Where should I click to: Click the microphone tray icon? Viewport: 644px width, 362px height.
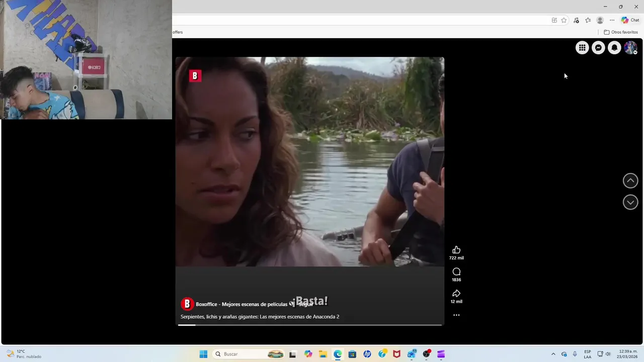(x=575, y=354)
